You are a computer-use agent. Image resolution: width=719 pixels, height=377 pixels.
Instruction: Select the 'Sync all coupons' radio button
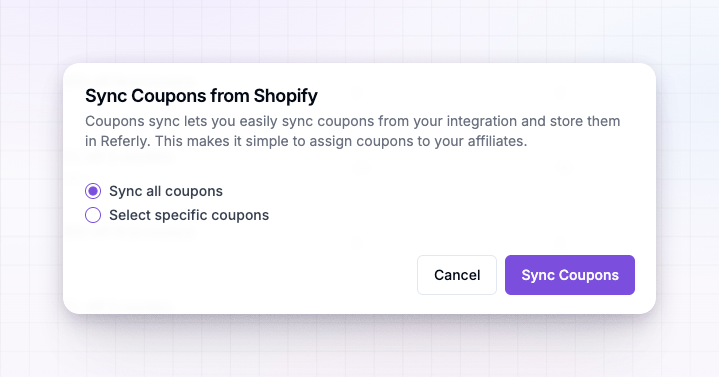tap(93, 191)
